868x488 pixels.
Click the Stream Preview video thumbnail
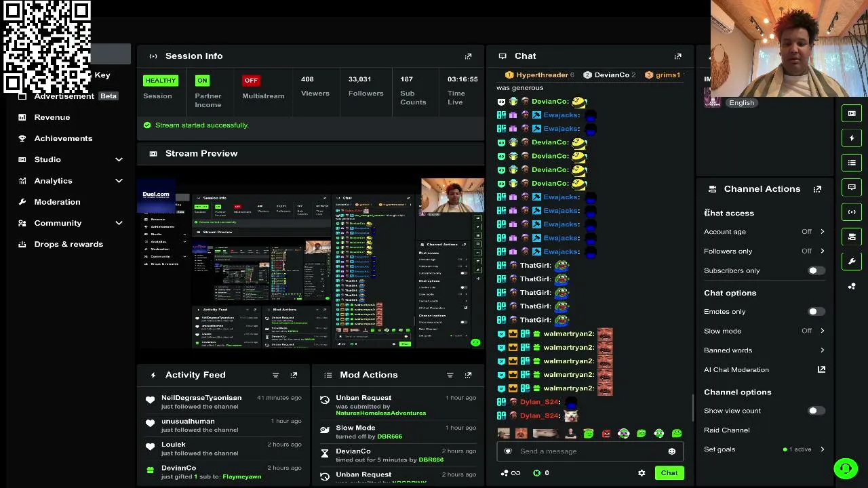311,263
